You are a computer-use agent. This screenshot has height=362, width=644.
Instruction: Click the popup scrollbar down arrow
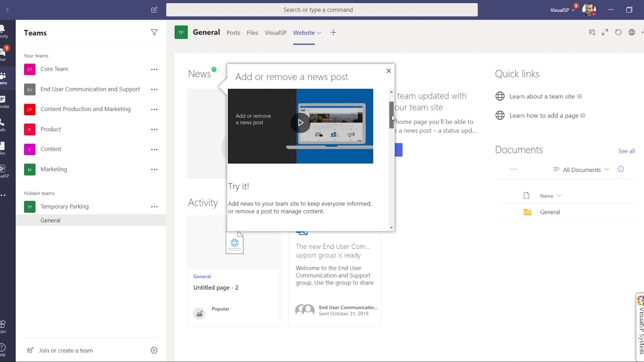click(x=391, y=228)
